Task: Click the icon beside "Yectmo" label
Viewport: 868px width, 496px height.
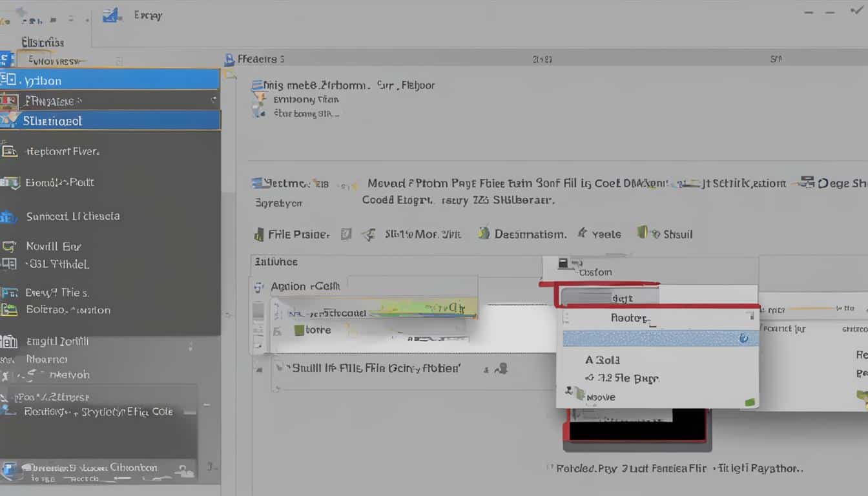Action: pos(256,183)
